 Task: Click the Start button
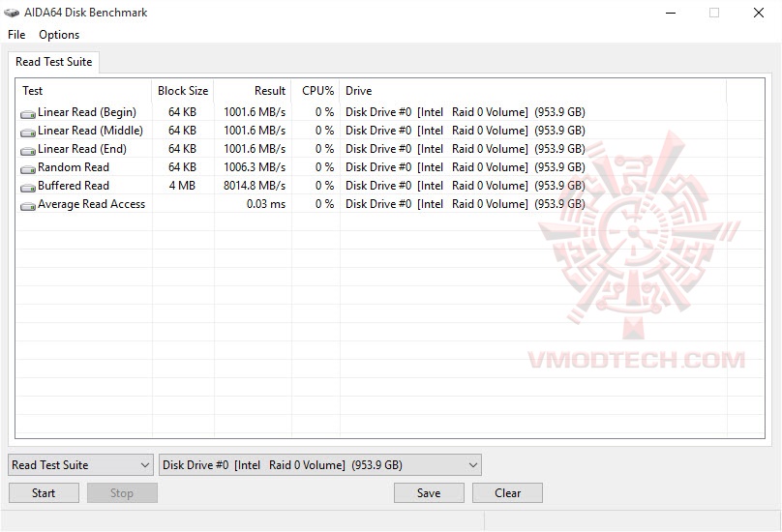click(x=44, y=492)
